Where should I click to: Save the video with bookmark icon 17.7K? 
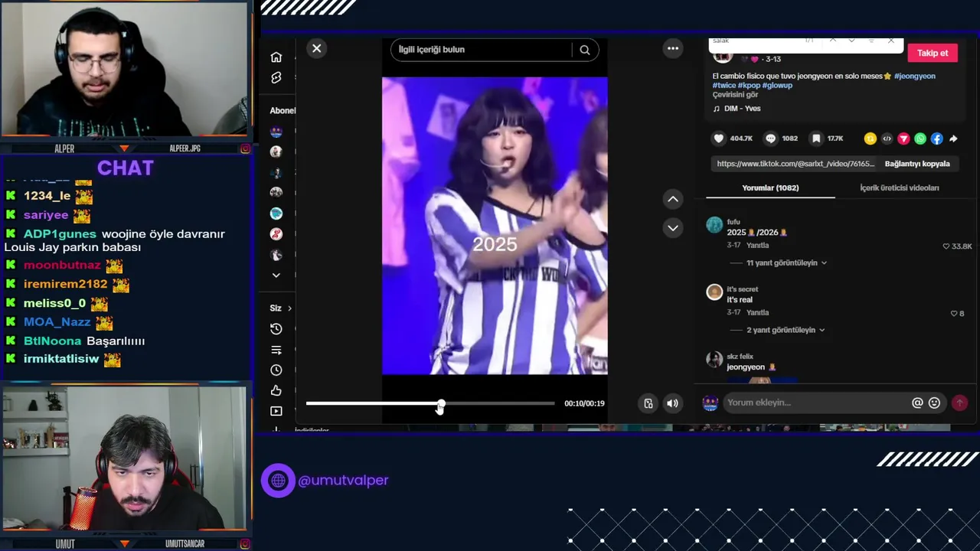[816, 139]
